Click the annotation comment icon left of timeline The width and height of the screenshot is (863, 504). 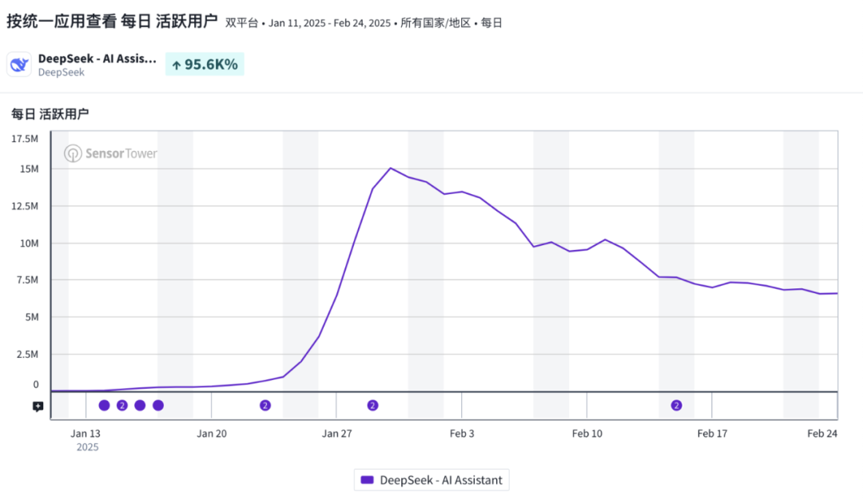(38, 407)
